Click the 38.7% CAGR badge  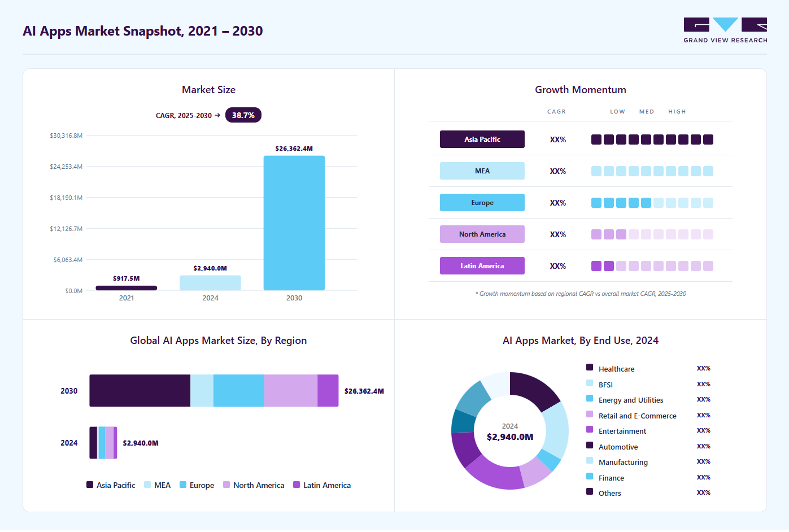pyautogui.click(x=243, y=115)
